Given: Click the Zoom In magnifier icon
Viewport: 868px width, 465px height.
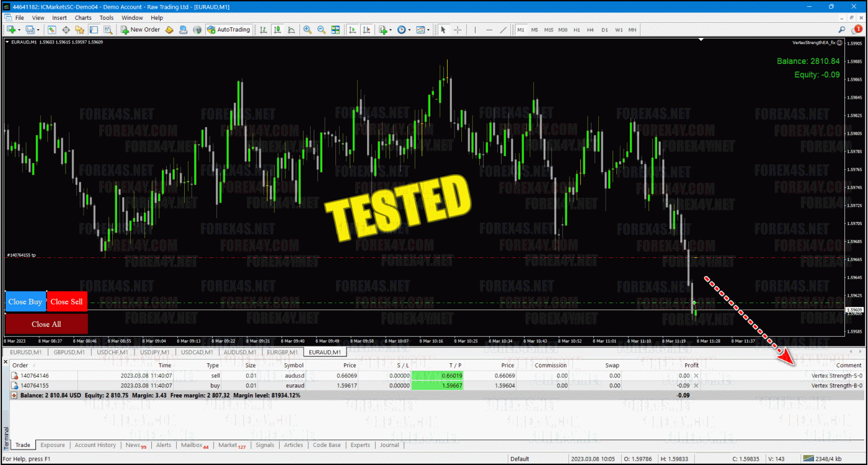Looking at the screenshot, I should point(308,29).
